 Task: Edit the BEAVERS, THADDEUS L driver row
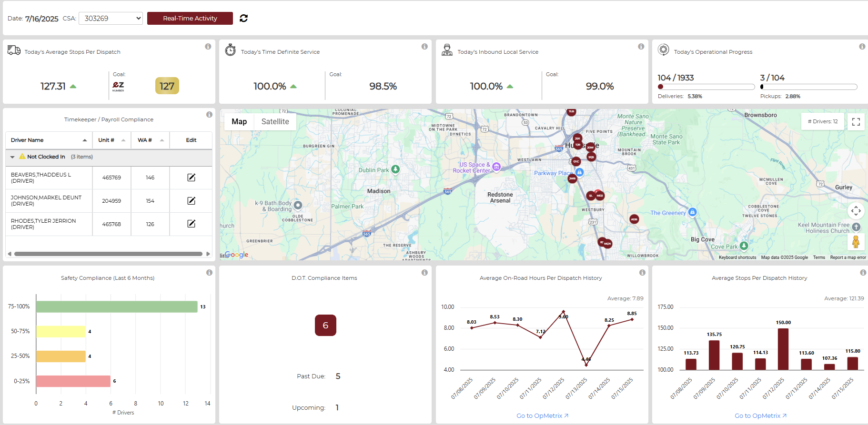[x=191, y=178]
